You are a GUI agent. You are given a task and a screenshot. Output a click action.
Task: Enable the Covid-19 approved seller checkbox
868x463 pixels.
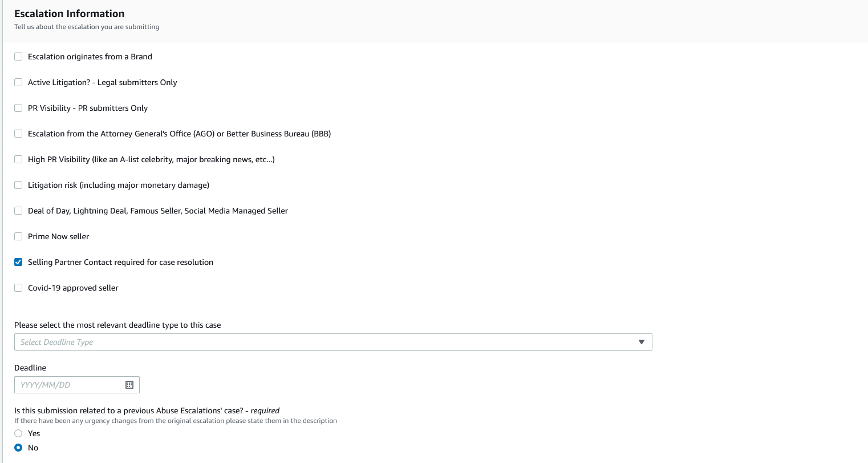(x=18, y=288)
